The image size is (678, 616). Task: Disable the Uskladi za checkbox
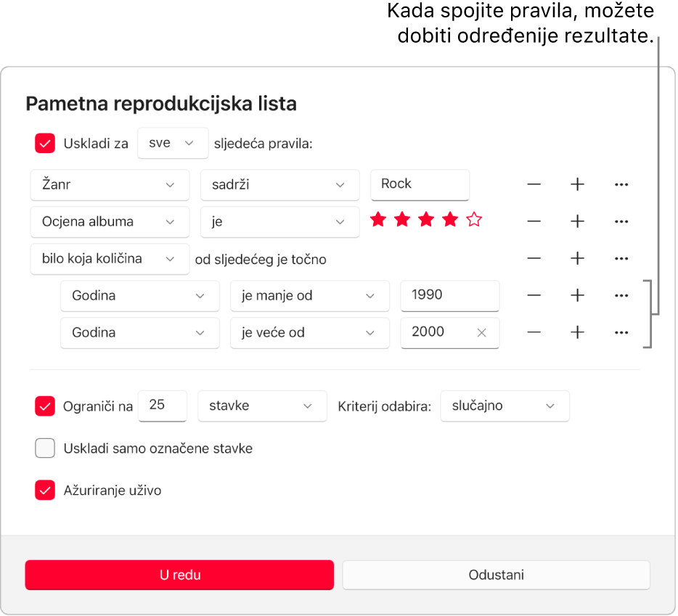pos(44,143)
